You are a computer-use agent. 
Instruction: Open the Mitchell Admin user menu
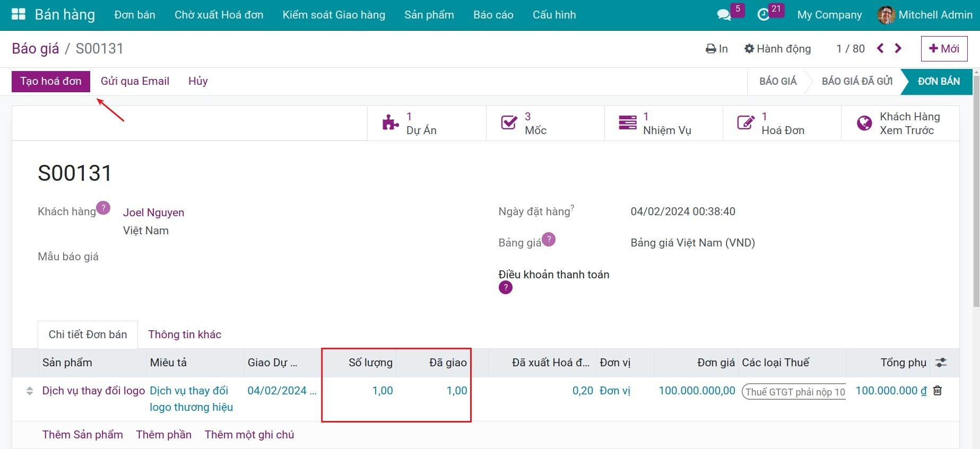click(x=925, y=15)
